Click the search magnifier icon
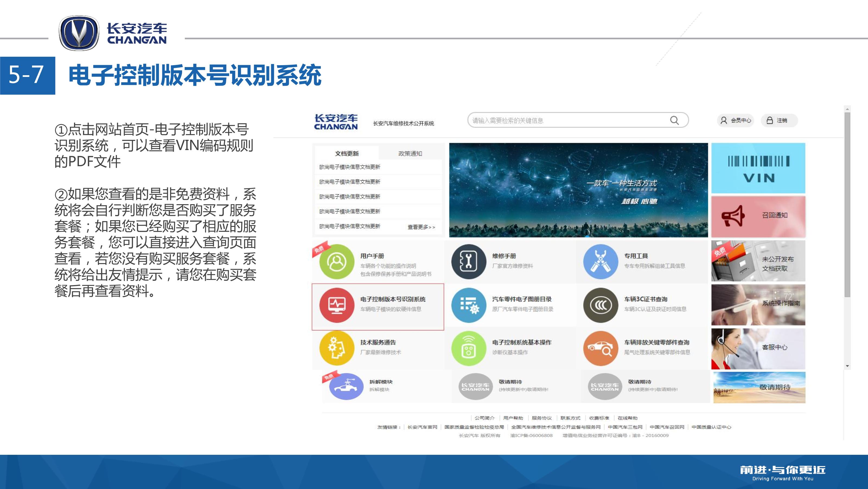868x489 pixels. coord(674,120)
